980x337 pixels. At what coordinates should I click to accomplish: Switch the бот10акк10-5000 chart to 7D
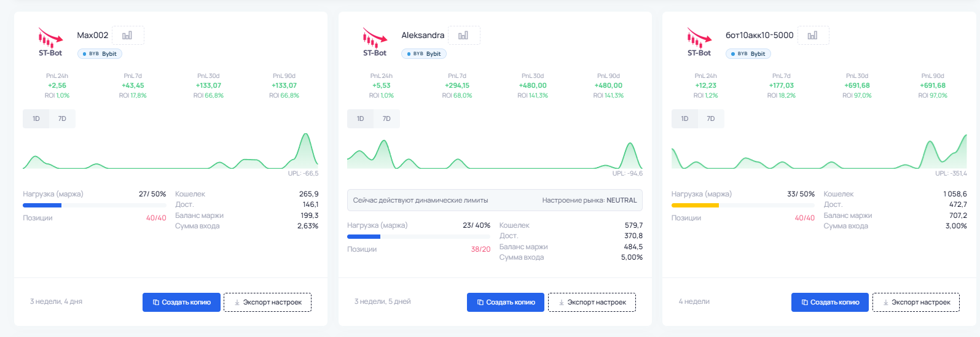coord(711,119)
